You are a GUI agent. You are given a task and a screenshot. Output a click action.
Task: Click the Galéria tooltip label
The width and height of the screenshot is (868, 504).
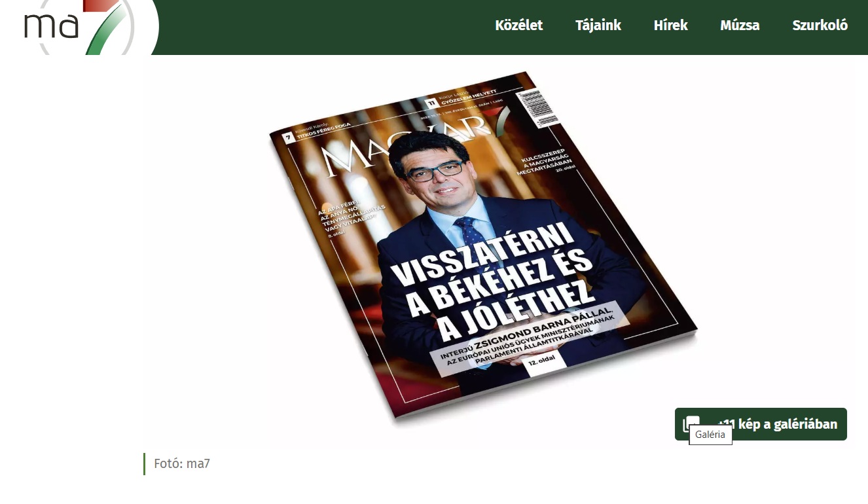click(x=710, y=435)
